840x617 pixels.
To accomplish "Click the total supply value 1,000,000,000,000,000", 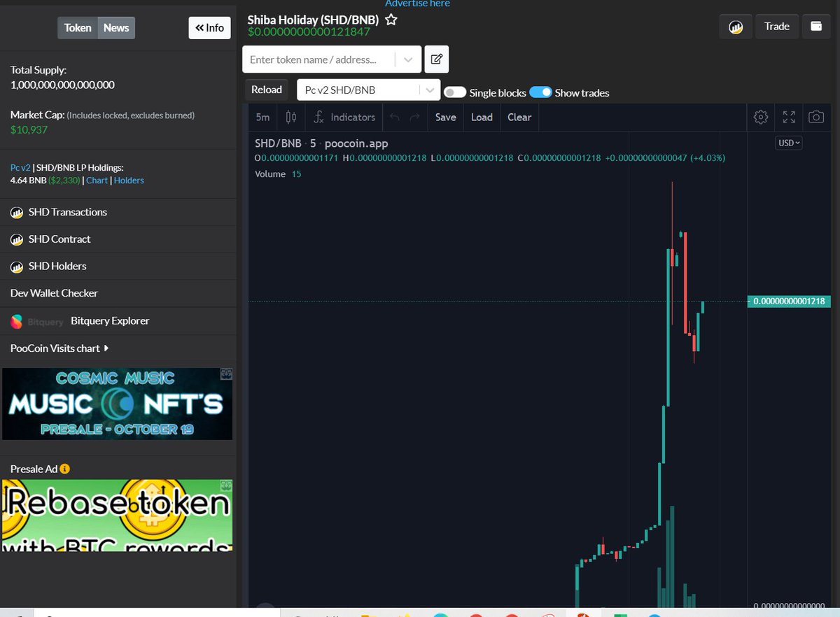I will [62, 85].
